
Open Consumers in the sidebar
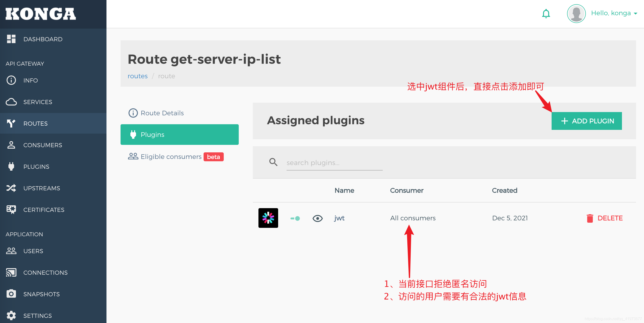coord(42,145)
